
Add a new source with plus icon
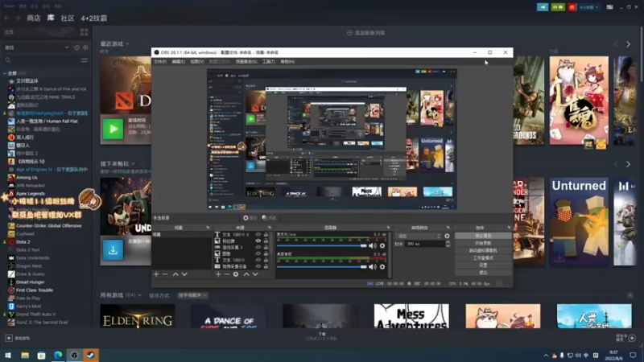218,274
